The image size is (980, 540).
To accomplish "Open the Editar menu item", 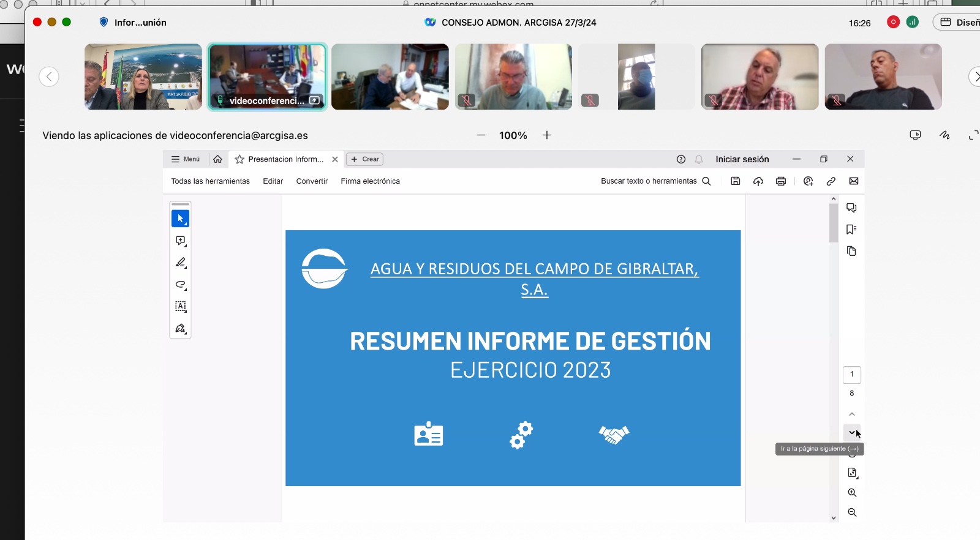I will pyautogui.click(x=273, y=181).
